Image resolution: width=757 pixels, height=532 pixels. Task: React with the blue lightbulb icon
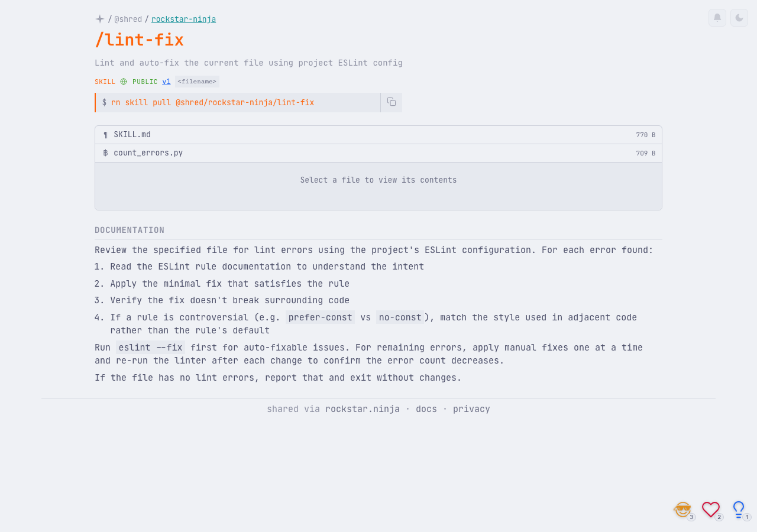point(738,509)
